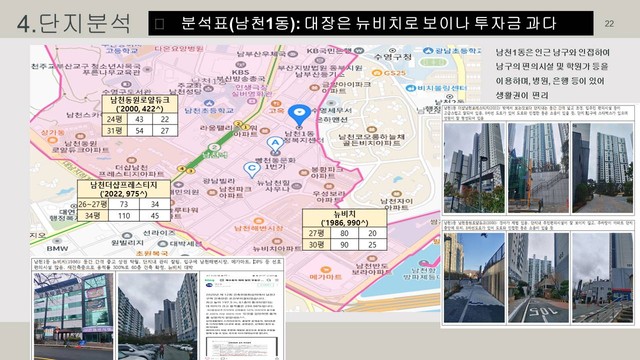640x360 pixels.
Task: Click the green circle number 2 marker
Action: [x=214, y=147]
